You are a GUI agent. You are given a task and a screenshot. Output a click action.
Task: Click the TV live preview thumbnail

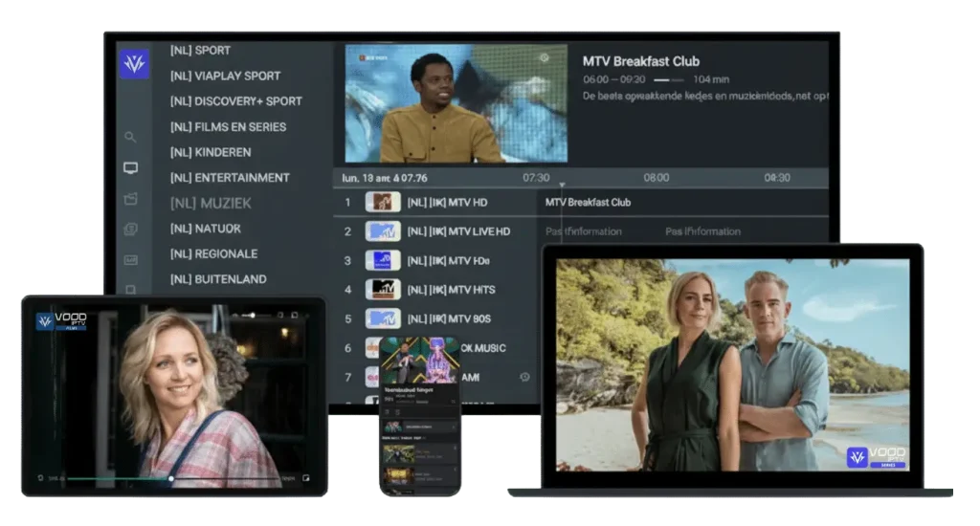click(457, 103)
